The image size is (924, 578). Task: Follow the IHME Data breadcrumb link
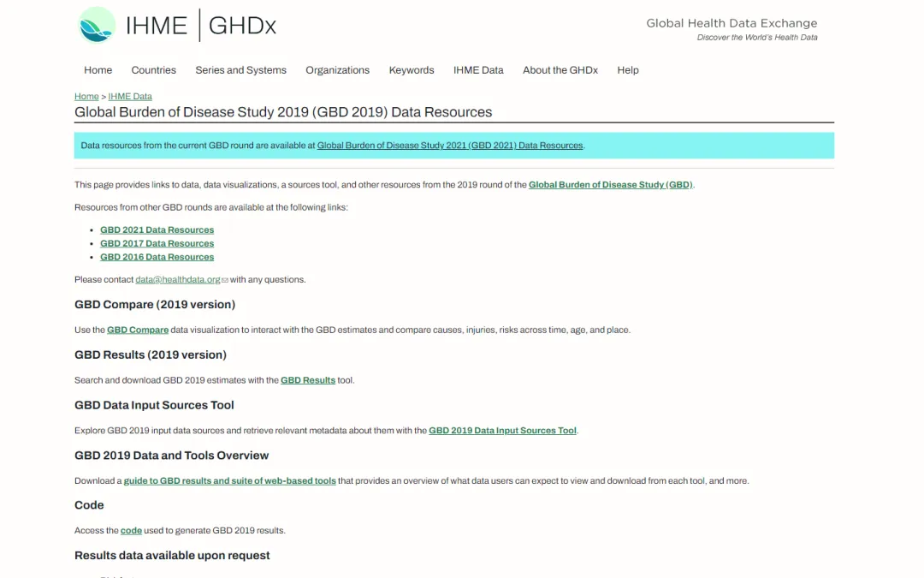(x=130, y=96)
